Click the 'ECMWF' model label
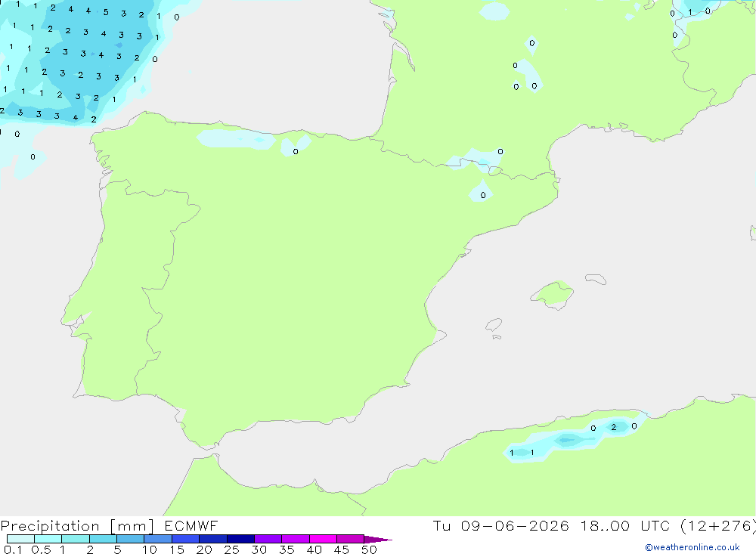Image resolution: width=756 pixels, height=554 pixels. click(x=191, y=526)
